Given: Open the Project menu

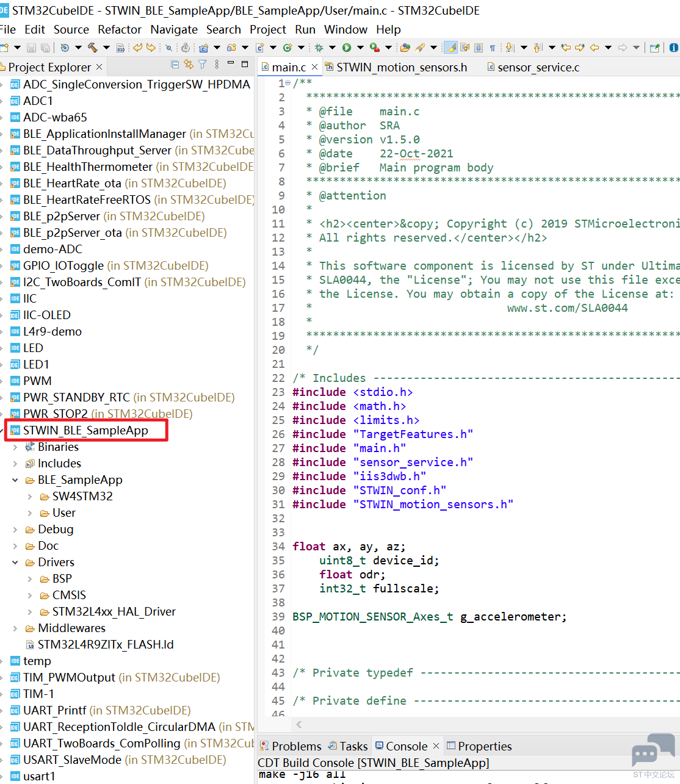Looking at the screenshot, I should 267,29.
